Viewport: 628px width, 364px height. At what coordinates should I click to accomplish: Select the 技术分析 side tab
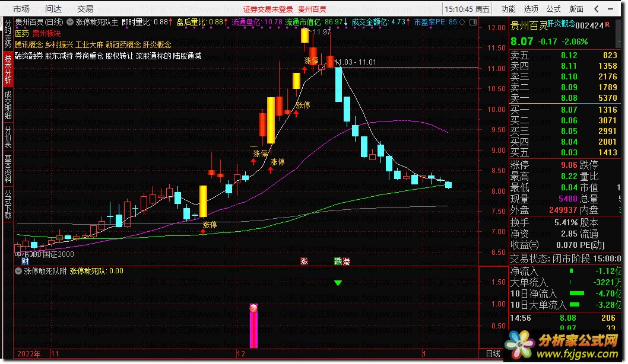pyautogui.click(x=8, y=69)
